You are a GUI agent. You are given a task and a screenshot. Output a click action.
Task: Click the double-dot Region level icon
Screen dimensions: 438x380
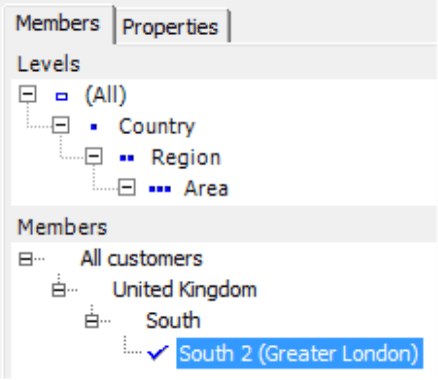point(127,158)
